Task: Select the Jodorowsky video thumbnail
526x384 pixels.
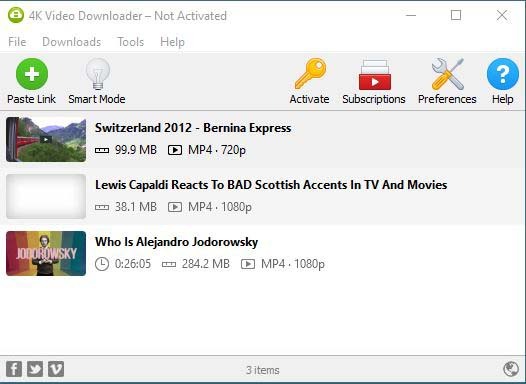Action: click(x=46, y=253)
